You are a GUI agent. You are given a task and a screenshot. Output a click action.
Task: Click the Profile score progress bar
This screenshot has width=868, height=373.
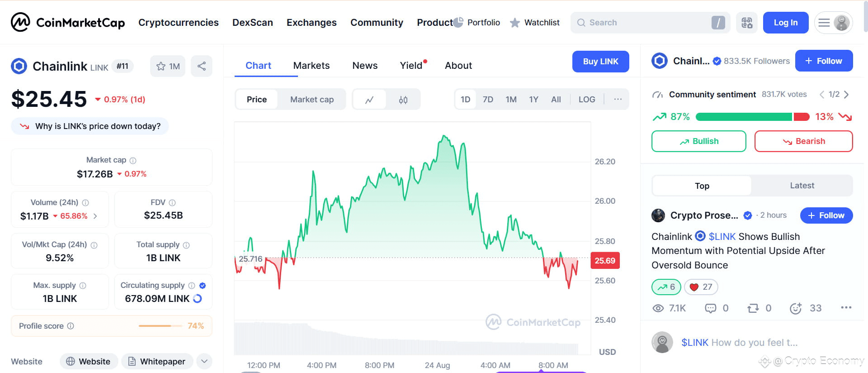point(155,326)
